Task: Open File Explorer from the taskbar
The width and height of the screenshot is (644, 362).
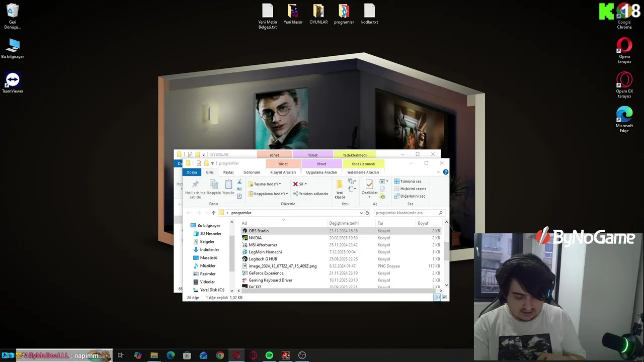Action: click(x=154, y=355)
